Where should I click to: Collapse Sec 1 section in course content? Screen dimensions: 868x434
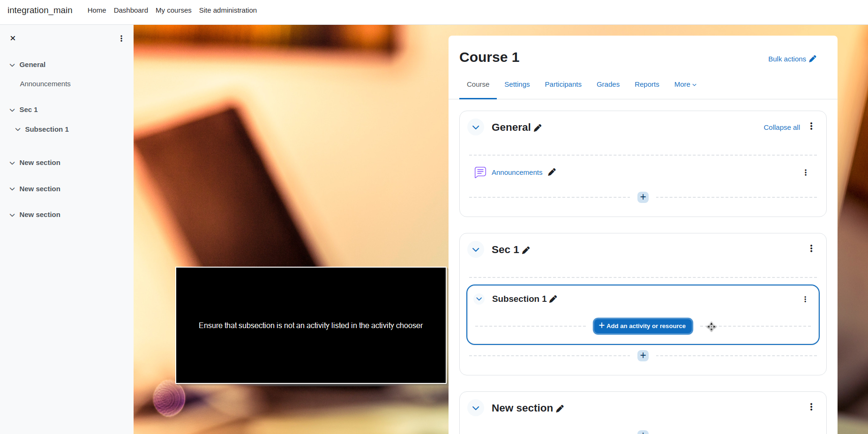point(476,250)
